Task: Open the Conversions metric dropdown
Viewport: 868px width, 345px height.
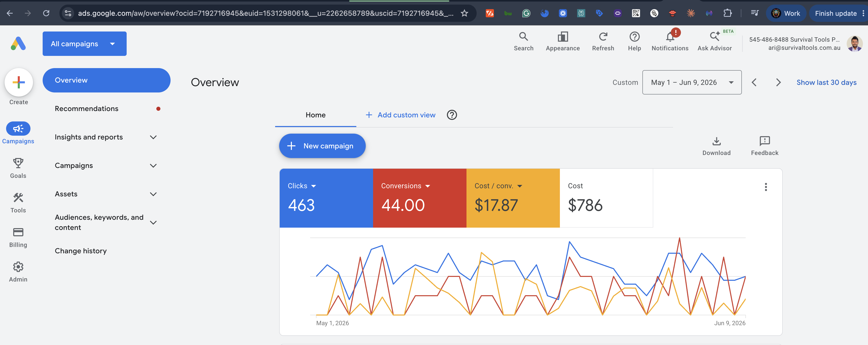Action: click(x=405, y=186)
